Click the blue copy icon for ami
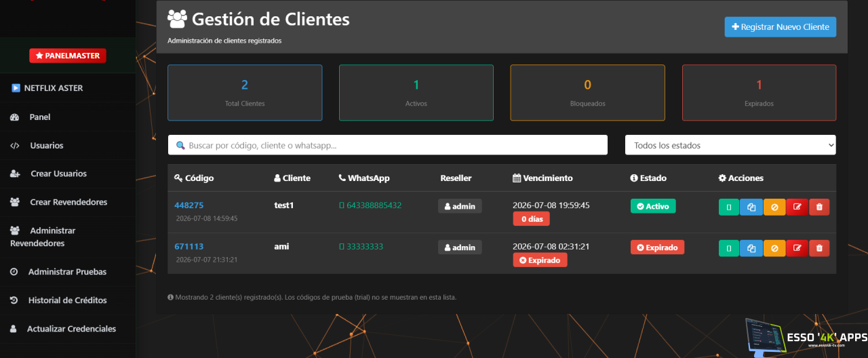Screen dimensions: 868x358 (751, 248)
